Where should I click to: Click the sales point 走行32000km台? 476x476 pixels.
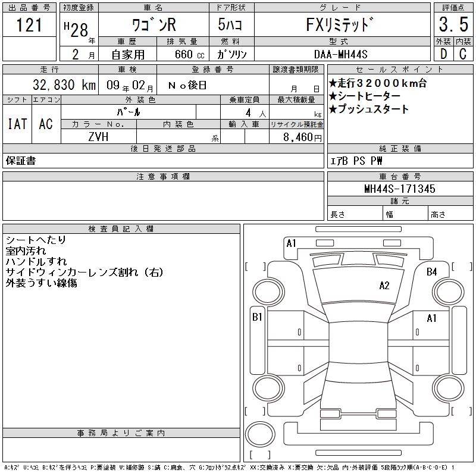(378, 83)
